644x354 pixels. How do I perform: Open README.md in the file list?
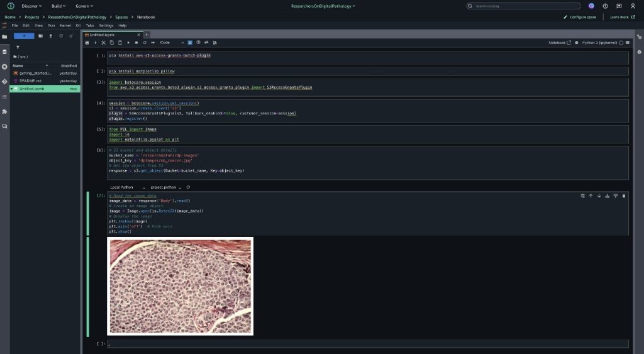coord(45,81)
